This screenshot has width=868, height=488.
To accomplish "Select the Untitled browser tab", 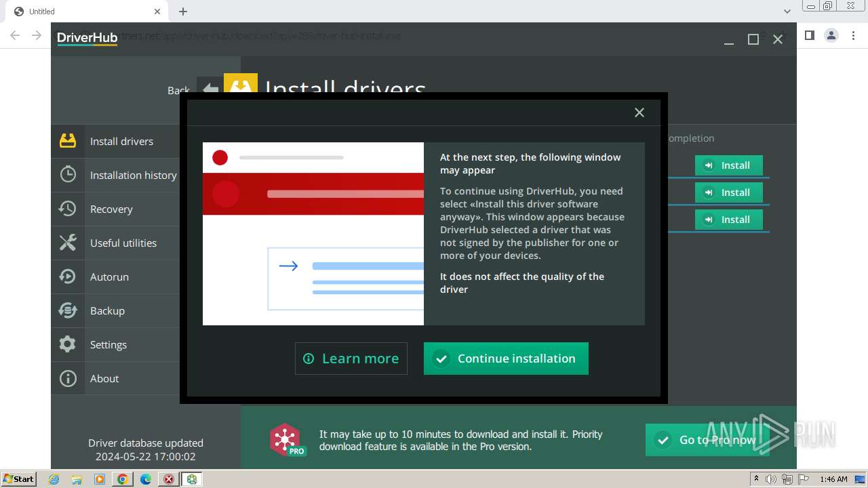I will tap(86, 12).
